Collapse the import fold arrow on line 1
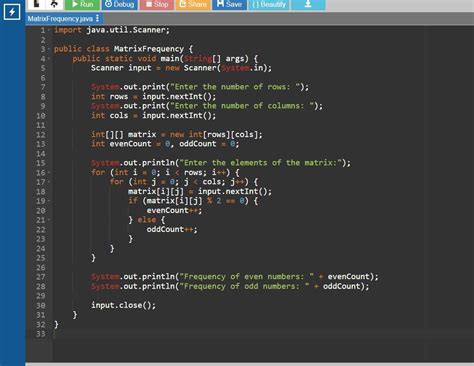 (49, 30)
